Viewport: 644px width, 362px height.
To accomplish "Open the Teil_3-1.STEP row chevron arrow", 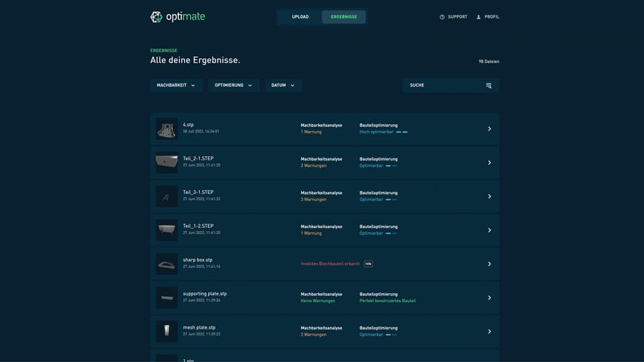I will pos(489,196).
